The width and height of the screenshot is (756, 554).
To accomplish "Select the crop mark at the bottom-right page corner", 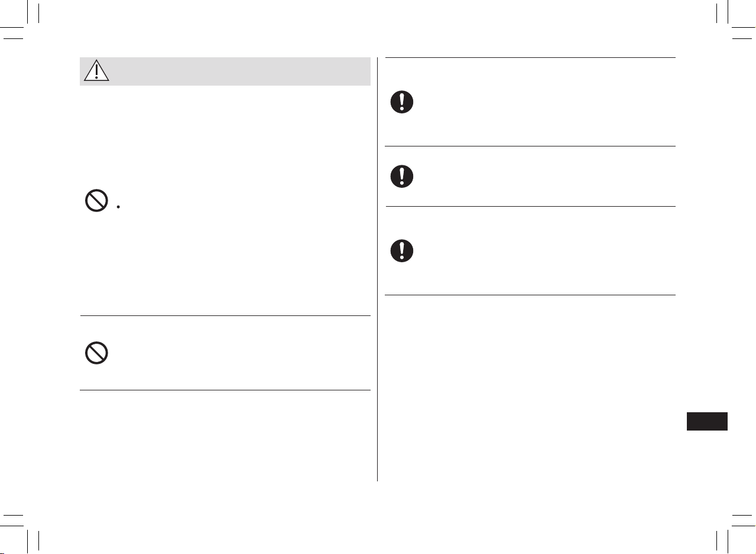I will 732,530.
